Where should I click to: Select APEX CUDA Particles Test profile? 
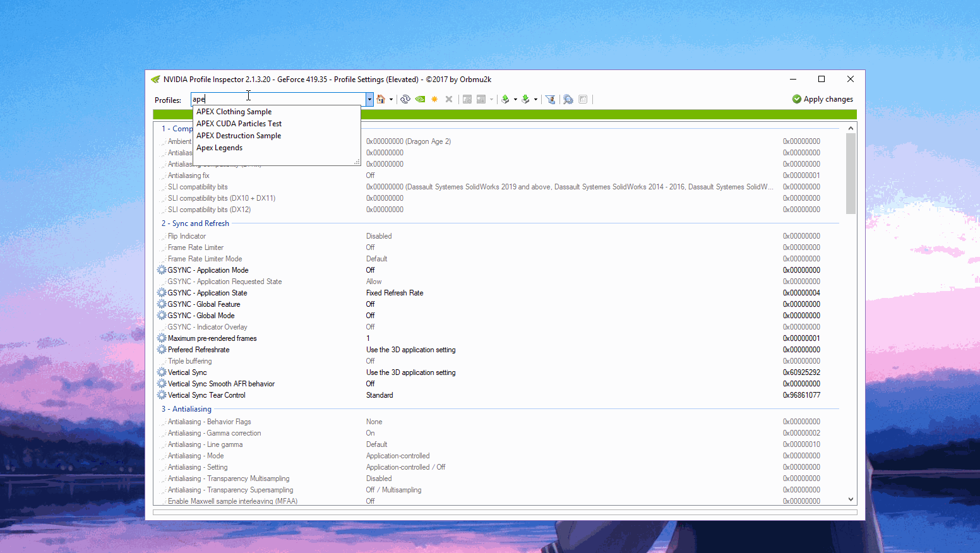tap(239, 123)
